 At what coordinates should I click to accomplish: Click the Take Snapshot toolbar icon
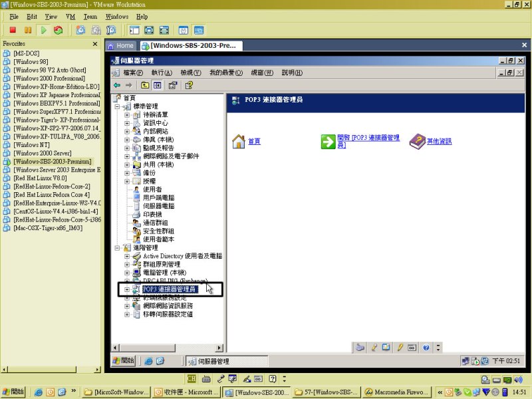80,30
